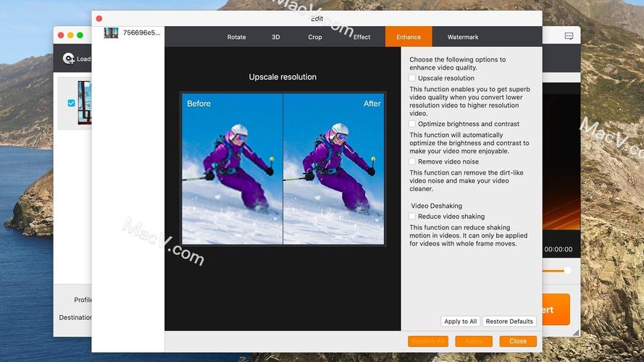This screenshot has width=644, height=362.
Task: Open the Watermark tab
Action: click(463, 37)
